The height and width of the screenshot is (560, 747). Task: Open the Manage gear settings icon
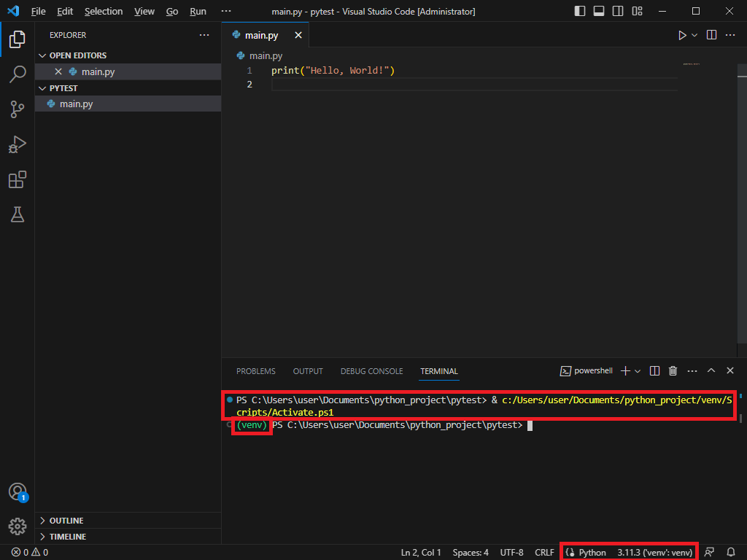click(x=18, y=526)
